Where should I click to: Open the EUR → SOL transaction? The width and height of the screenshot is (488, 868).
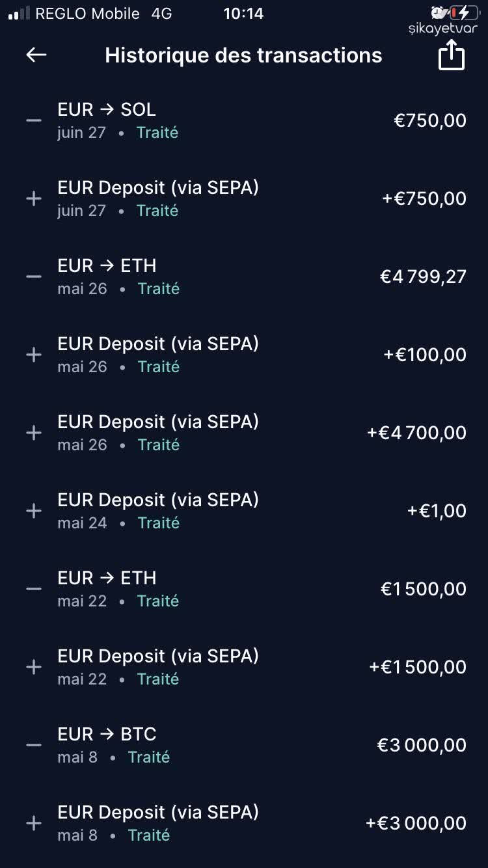[x=107, y=110]
